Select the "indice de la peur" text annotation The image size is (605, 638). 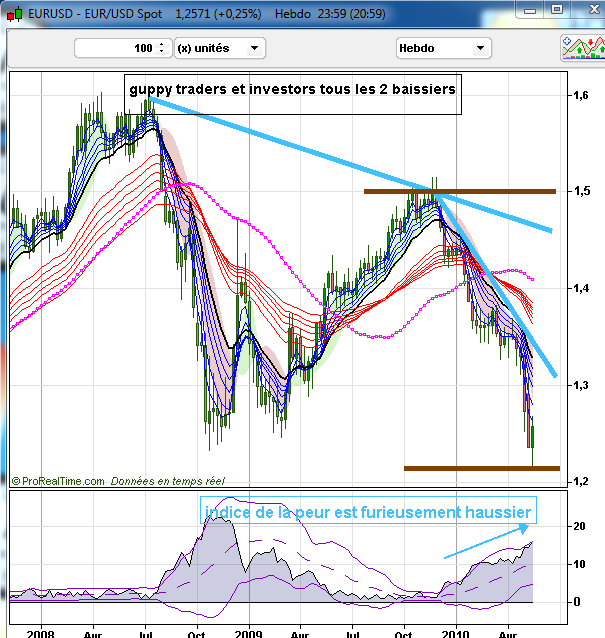(x=367, y=512)
